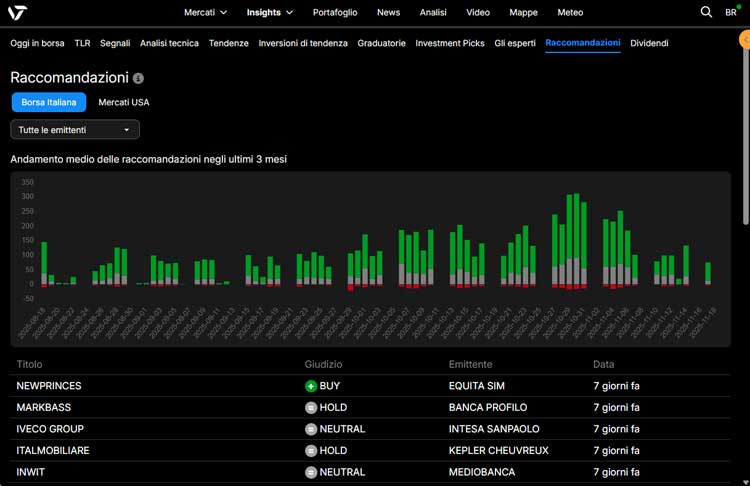The width and height of the screenshot is (750, 486).
Task: Click the NEUTRAL icon in INWIT row
Action: point(311,472)
